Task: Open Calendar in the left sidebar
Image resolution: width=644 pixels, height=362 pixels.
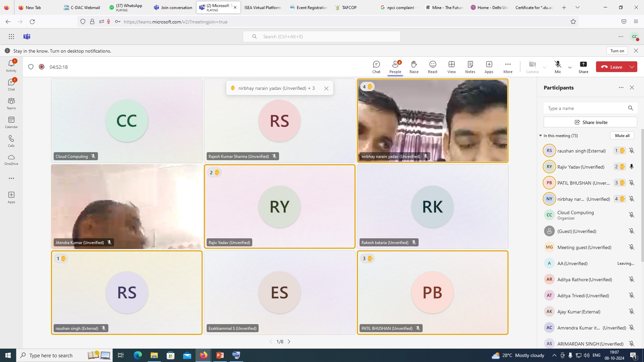Action: click(11, 122)
